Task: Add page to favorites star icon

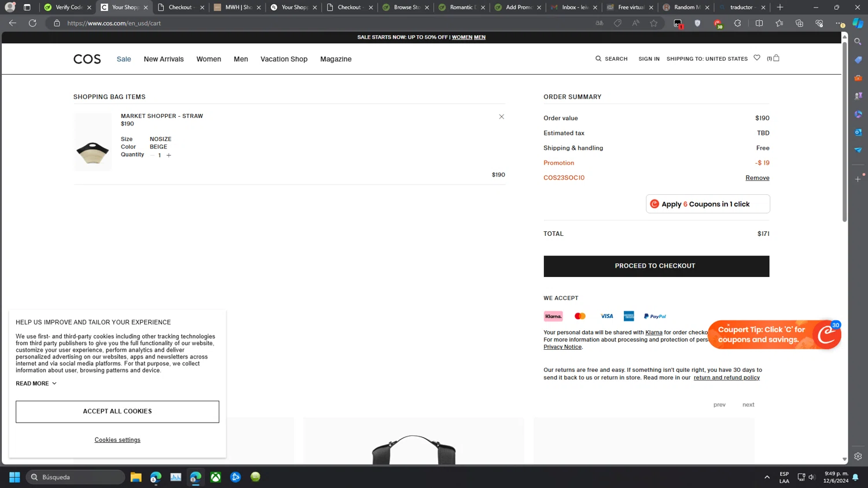Action: (654, 23)
